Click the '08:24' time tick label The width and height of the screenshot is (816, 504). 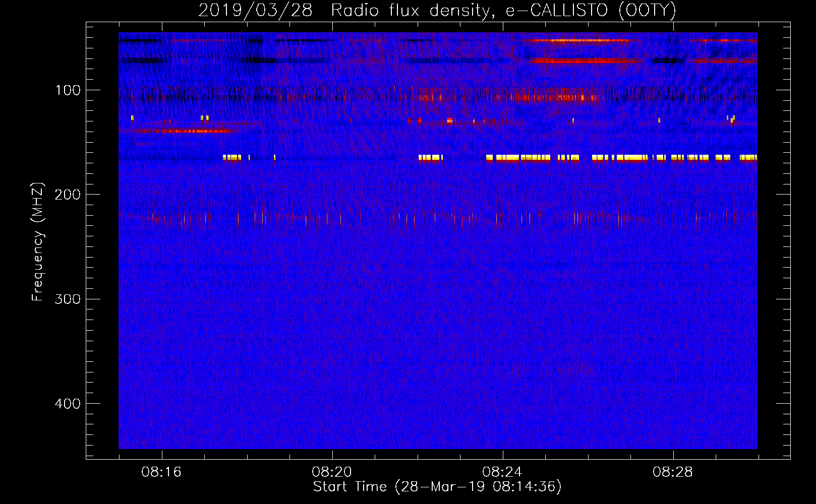(502, 472)
